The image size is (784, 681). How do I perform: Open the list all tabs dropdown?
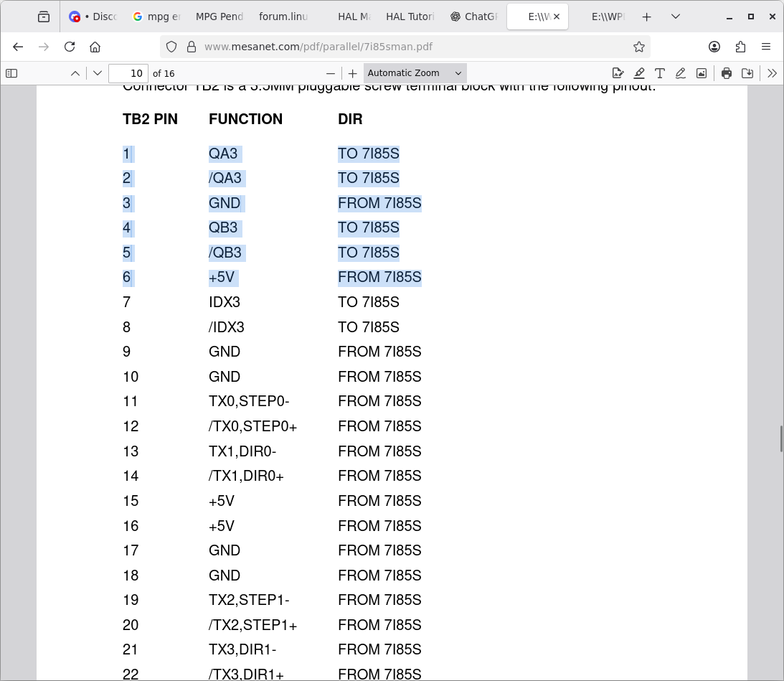[676, 17]
